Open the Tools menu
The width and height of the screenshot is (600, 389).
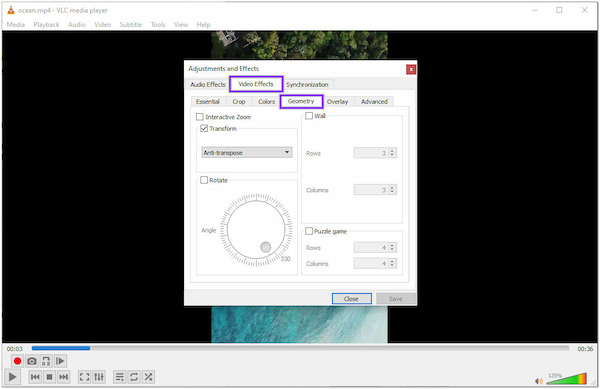tap(158, 24)
